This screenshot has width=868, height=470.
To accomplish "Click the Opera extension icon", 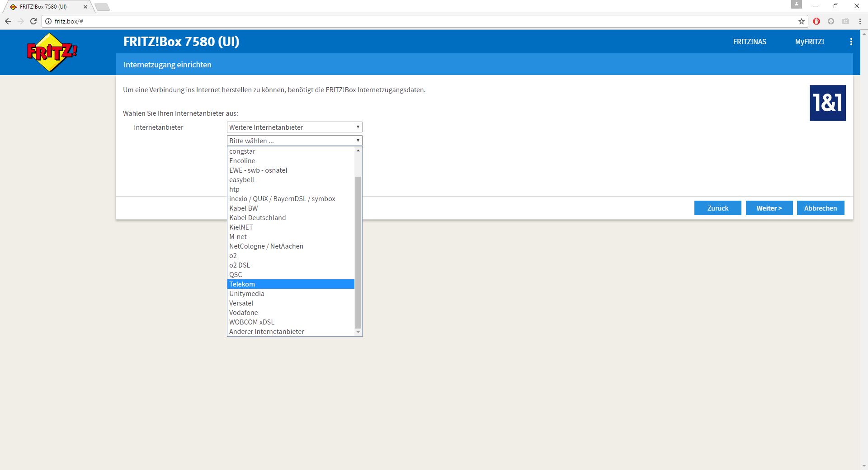I will [816, 21].
